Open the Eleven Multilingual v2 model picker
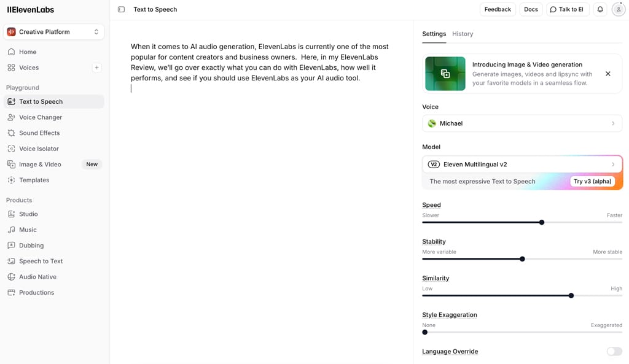This screenshot has height=364, width=629. [522, 165]
